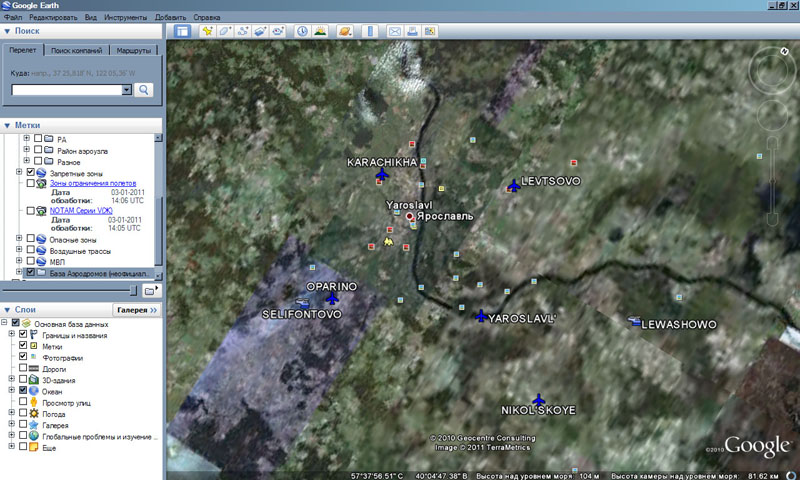This screenshot has height=480, width=800.
Task: Enable the Дороги layer checkbox
Action: [x=23, y=369]
